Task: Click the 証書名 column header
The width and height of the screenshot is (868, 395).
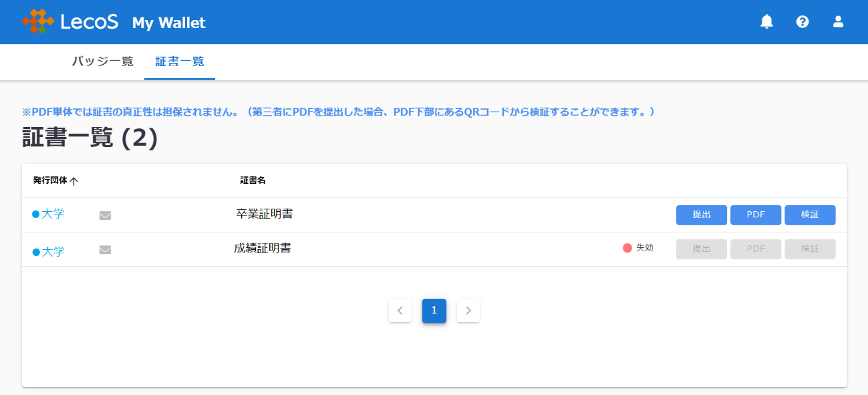Action: [x=253, y=180]
